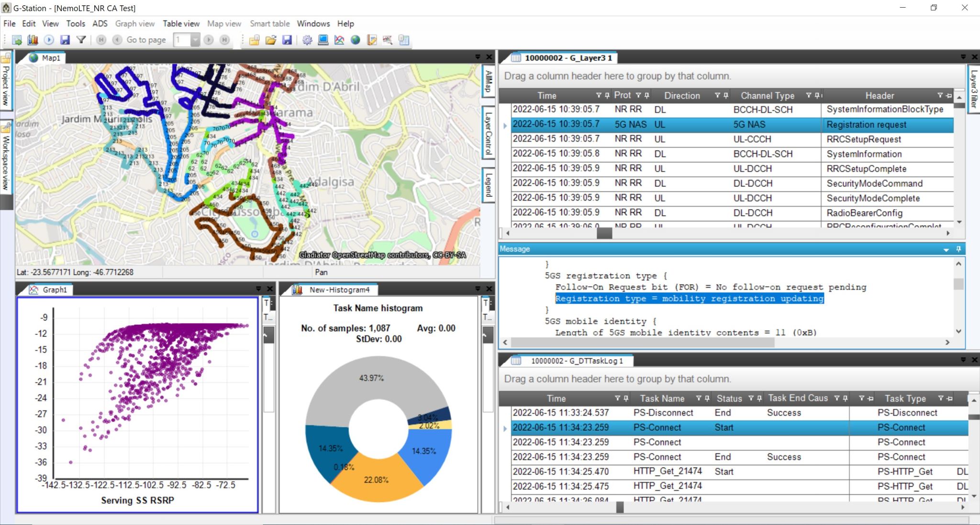Click the bar chart statistics toolbar icon
Screen dimensions: 980x525
(33, 40)
